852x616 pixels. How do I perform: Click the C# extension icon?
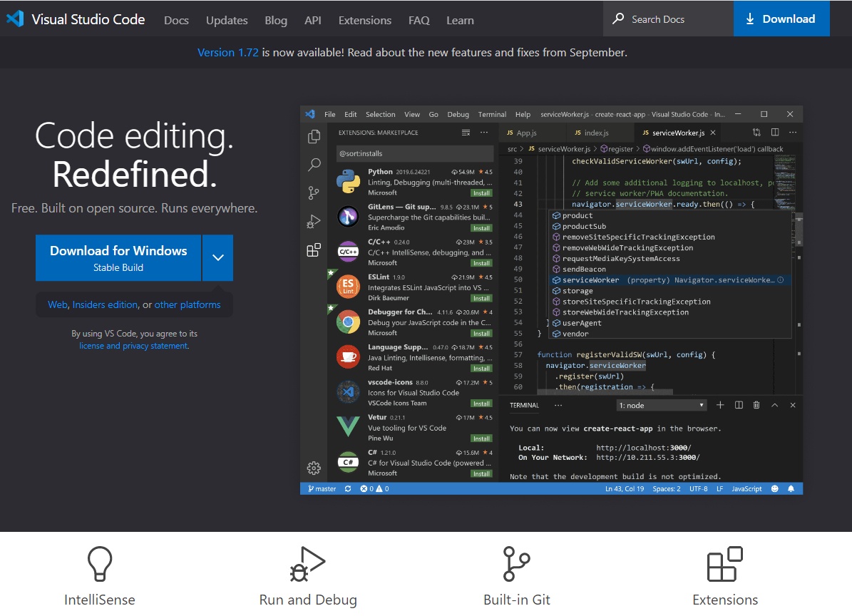(349, 462)
